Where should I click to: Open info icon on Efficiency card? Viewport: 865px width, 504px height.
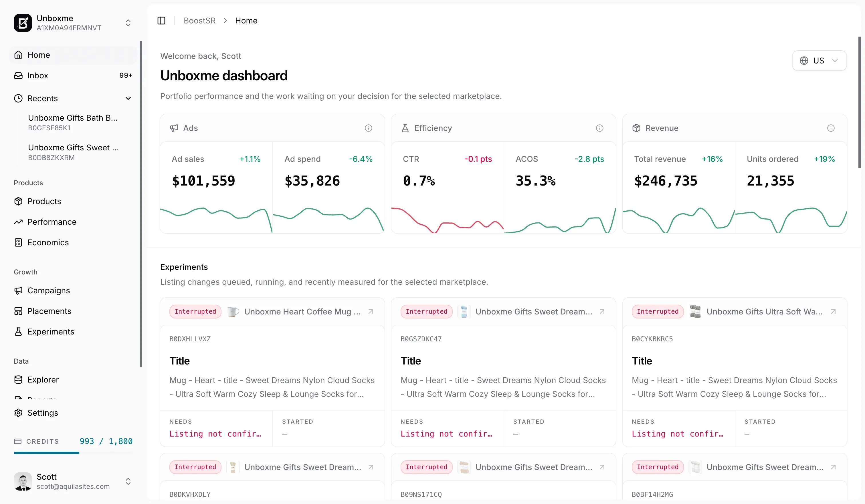pyautogui.click(x=599, y=128)
